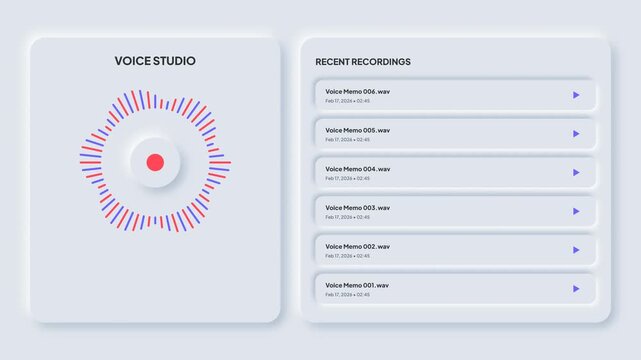Screen dimensions: 641x360
Task: Play Voice Memo 006.wav
Action: [x=576, y=95]
